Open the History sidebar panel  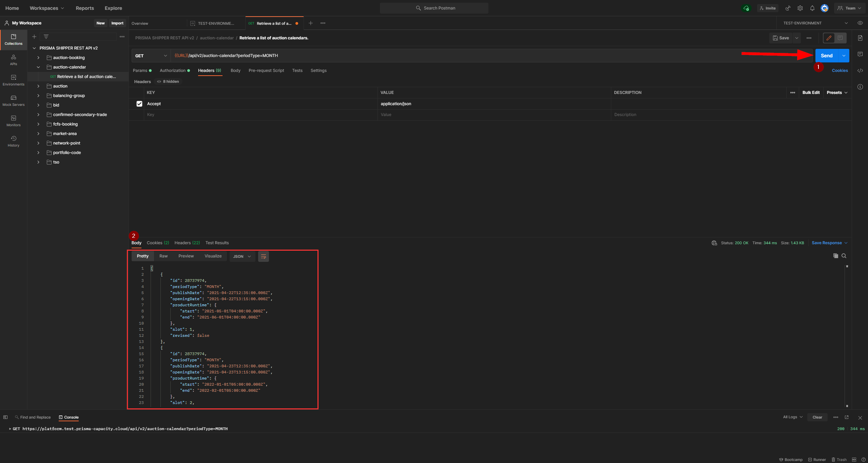coord(14,141)
